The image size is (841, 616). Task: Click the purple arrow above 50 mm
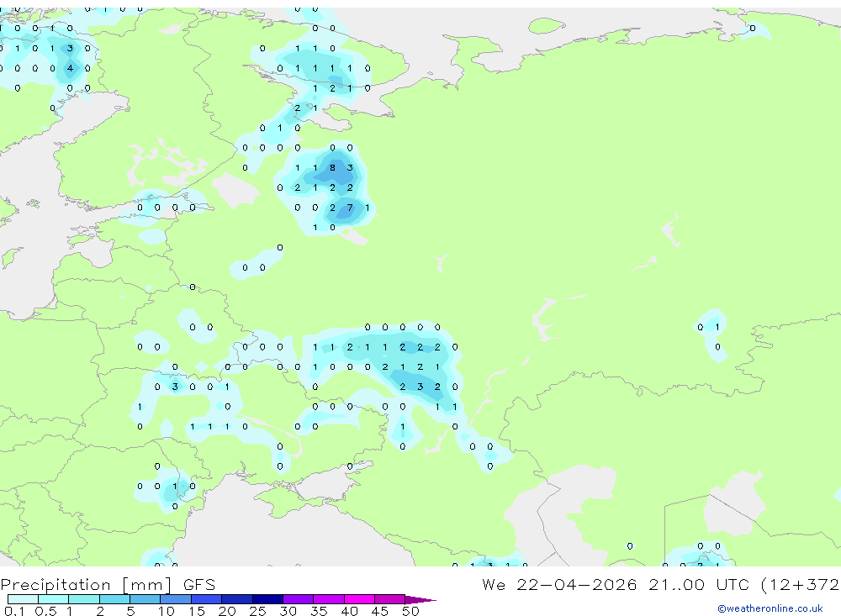[x=420, y=600]
